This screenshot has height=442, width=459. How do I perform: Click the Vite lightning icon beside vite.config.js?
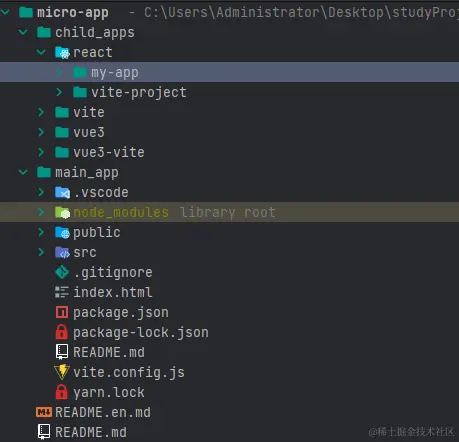click(x=62, y=372)
